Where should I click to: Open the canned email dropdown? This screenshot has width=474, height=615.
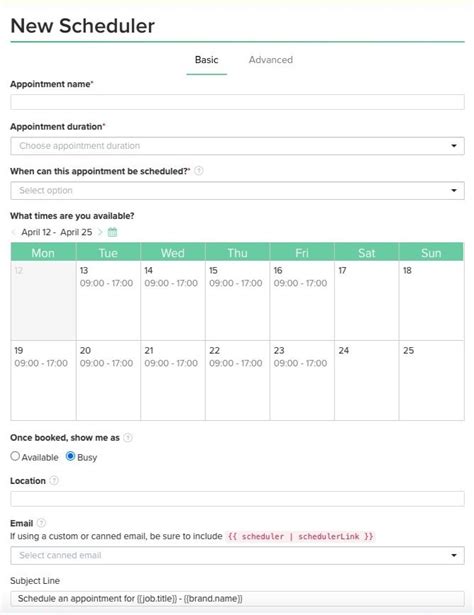pos(237,555)
